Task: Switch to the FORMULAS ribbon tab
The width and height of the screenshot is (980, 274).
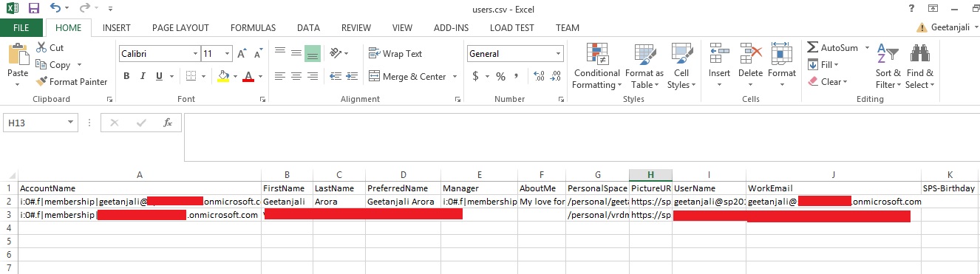Action: [253, 28]
